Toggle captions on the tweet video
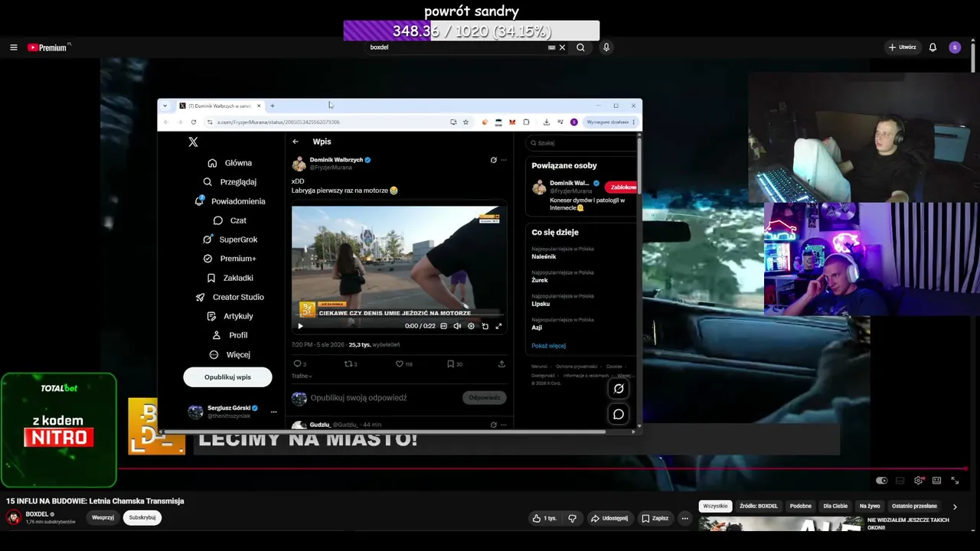Viewport: 980px width, 551px height. pos(444,326)
